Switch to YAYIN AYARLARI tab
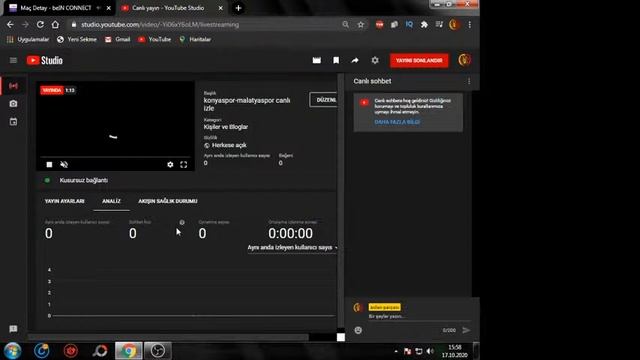Viewport: 640px width, 360px height. (64, 201)
